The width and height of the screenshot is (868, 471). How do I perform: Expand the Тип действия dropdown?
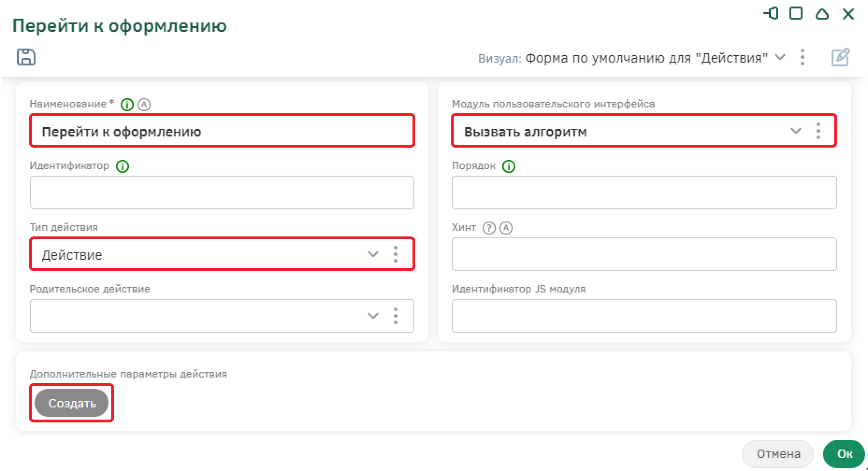coord(373,254)
